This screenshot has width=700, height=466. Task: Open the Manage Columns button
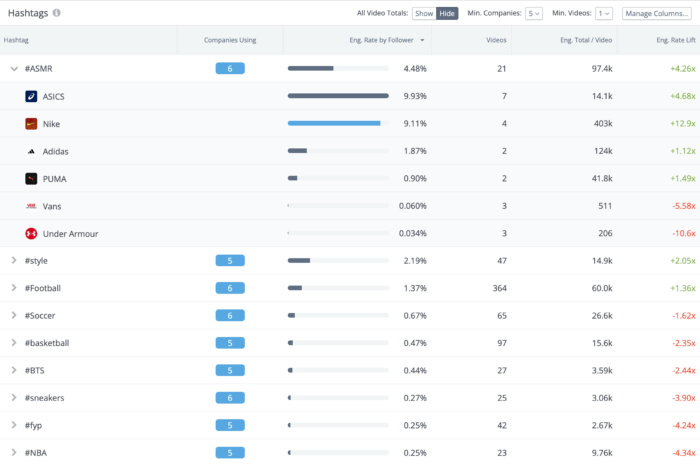click(658, 13)
